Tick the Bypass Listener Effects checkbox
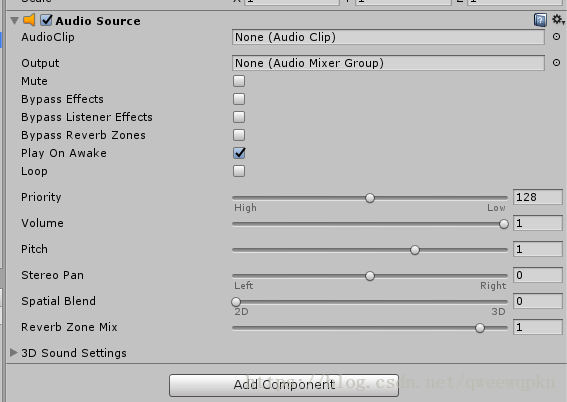Viewport: 567px width, 402px height. pyautogui.click(x=239, y=117)
